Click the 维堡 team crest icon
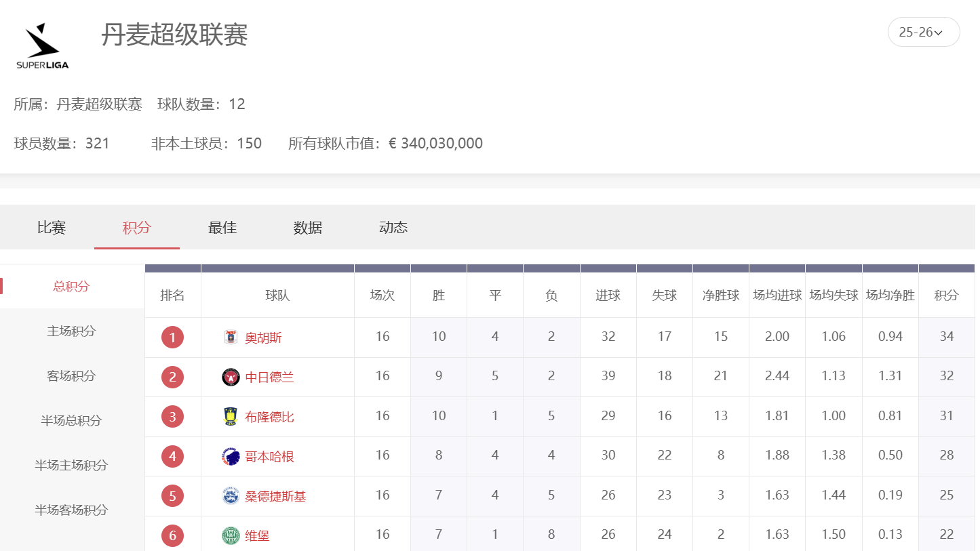This screenshot has height=551, width=980. click(231, 535)
